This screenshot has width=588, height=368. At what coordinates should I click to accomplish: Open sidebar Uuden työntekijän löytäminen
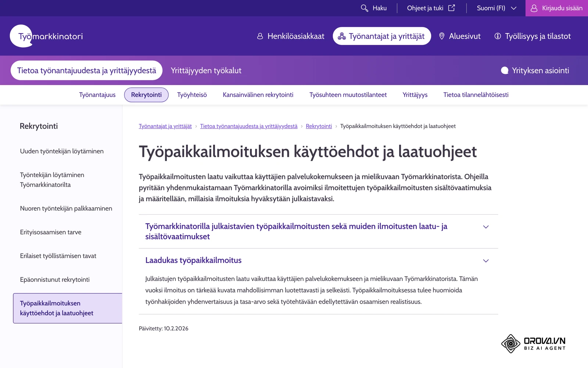(62, 151)
